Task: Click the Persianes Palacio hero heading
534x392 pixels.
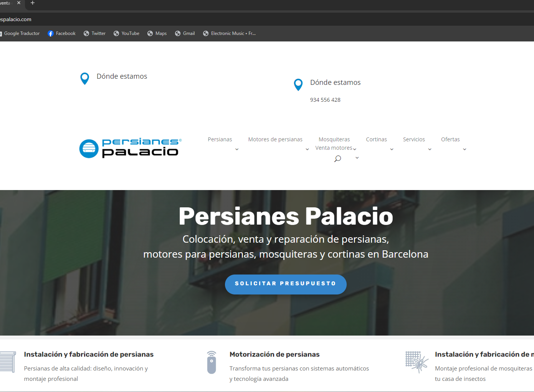Action: 286,216
